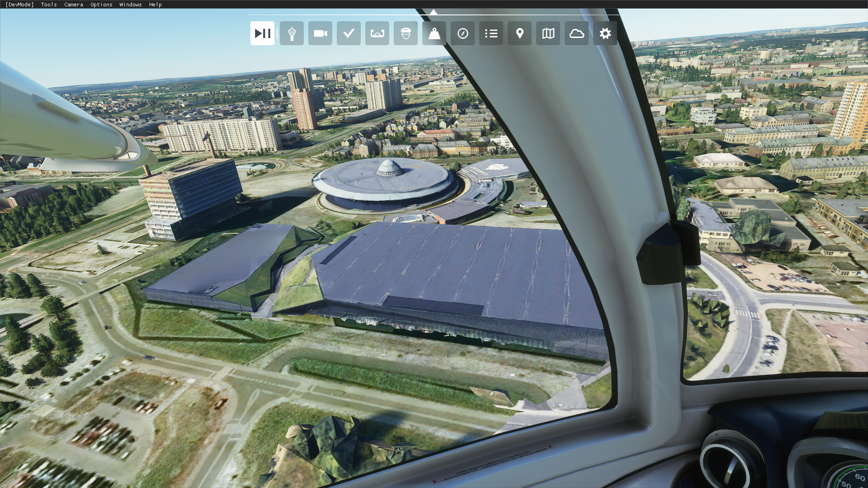Open the flight assistant pilot-cap icon
868x488 pixels.
pos(406,33)
